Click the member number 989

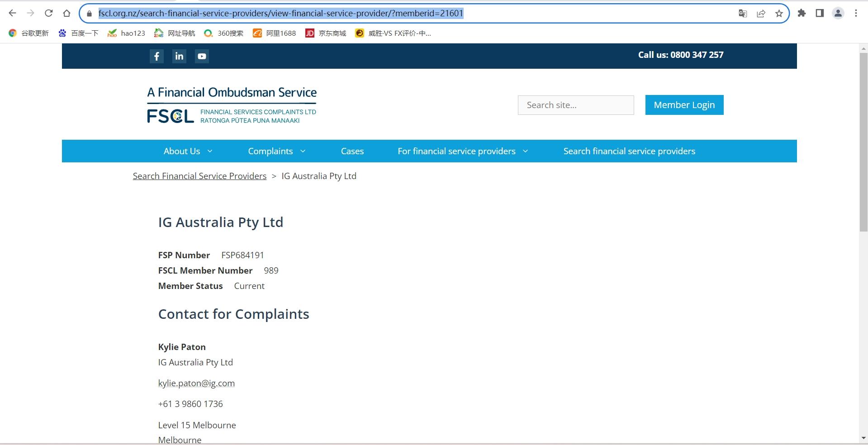pyautogui.click(x=271, y=270)
